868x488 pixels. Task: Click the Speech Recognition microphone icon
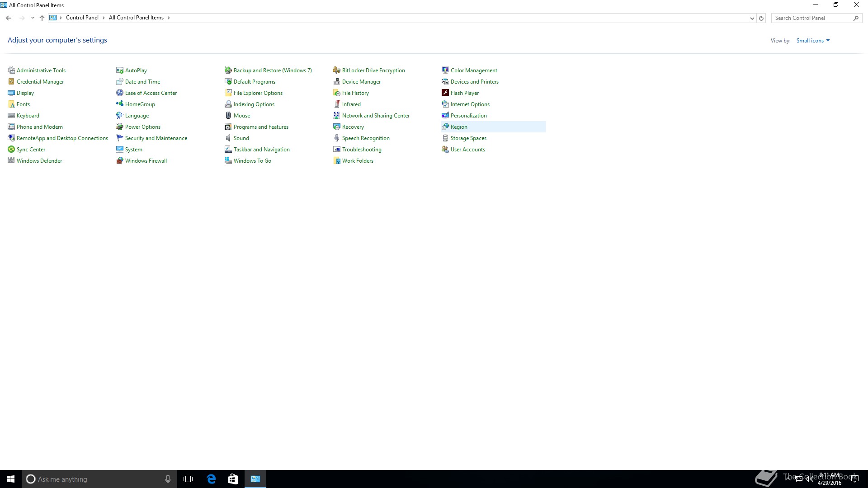(x=337, y=138)
